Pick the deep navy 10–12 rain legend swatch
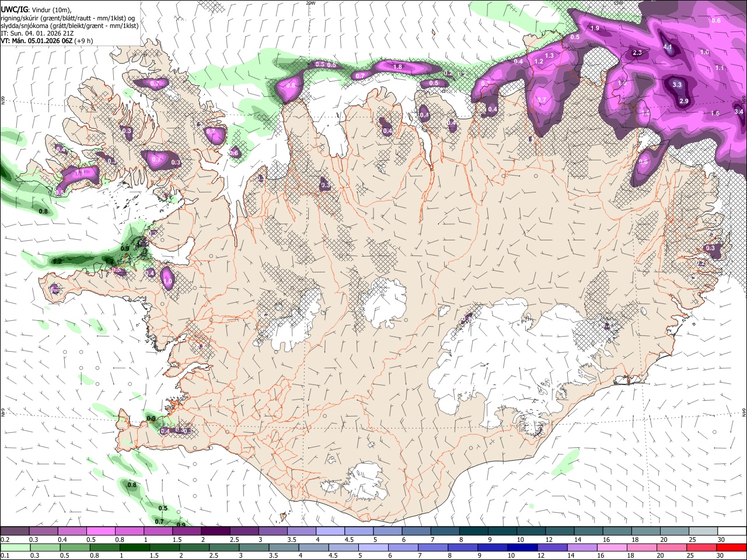The image size is (747, 560). pos(523,548)
